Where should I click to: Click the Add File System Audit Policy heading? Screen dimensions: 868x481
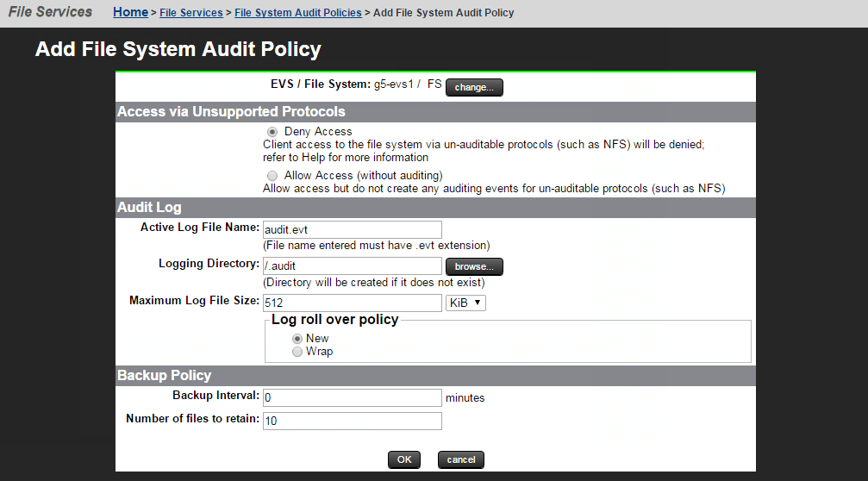pyautogui.click(x=178, y=49)
